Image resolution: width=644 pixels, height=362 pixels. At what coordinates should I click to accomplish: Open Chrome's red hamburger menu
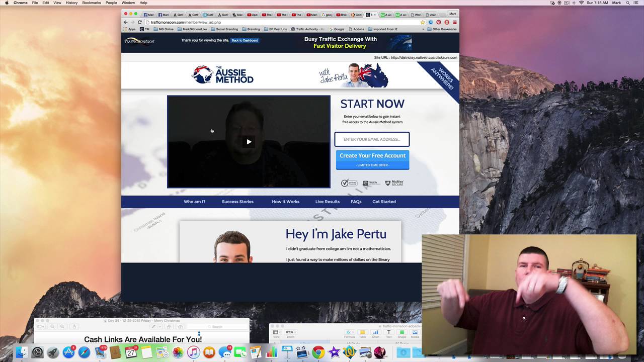pyautogui.click(x=455, y=22)
